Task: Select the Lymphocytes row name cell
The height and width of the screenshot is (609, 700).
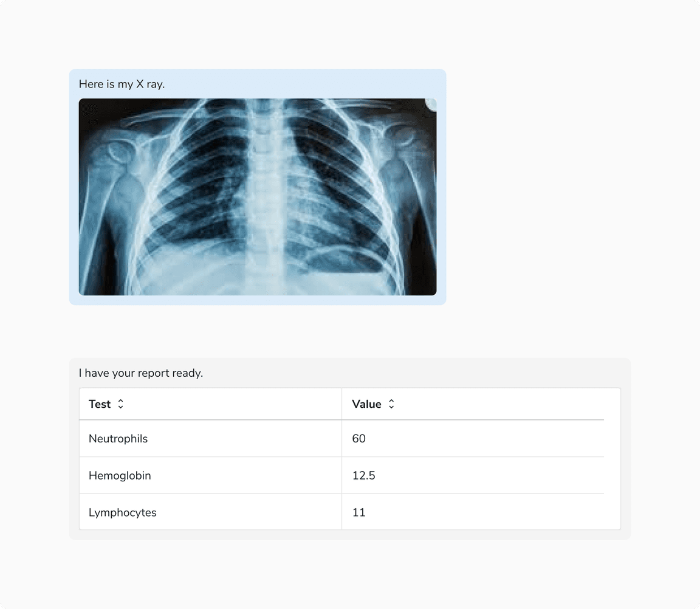Action: tap(123, 513)
